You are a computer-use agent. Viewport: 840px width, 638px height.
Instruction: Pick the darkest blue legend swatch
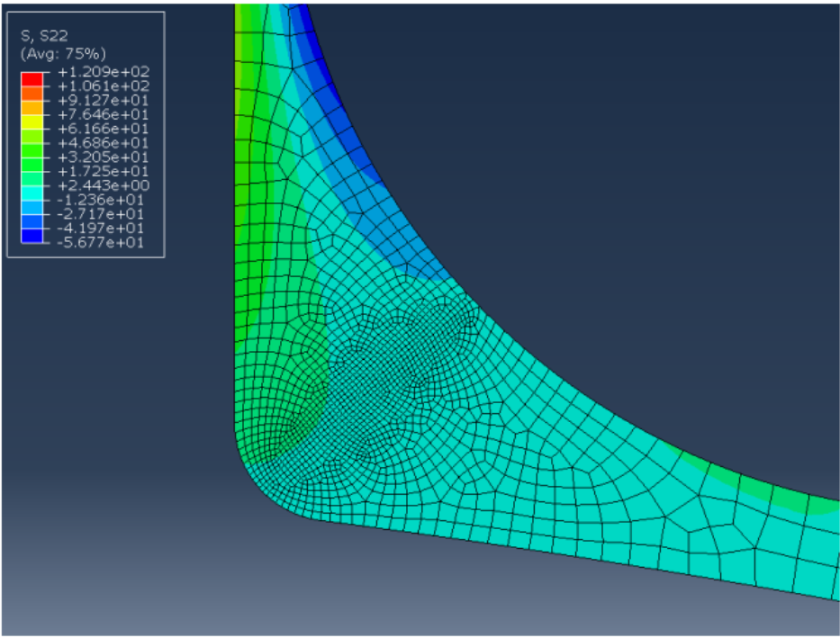tap(32, 237)
